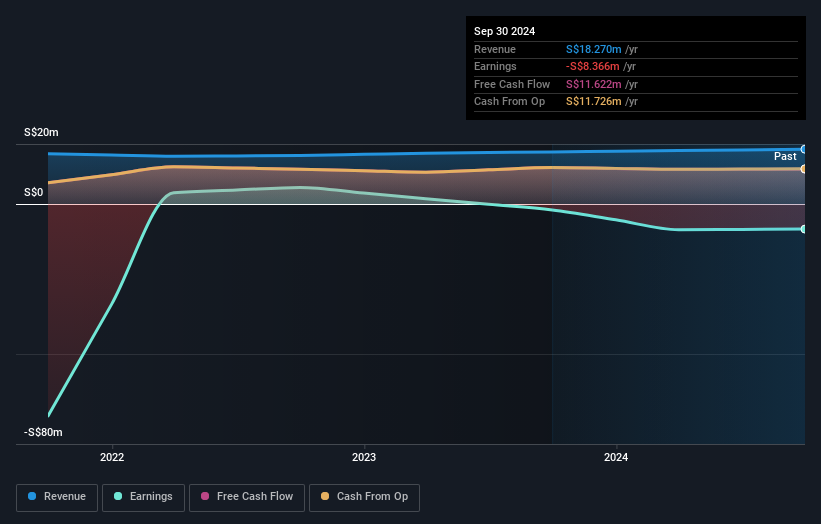Toggle the Earnings series legend button
Viewport: 821px width, 524px height.
click(x=143, y=497)
